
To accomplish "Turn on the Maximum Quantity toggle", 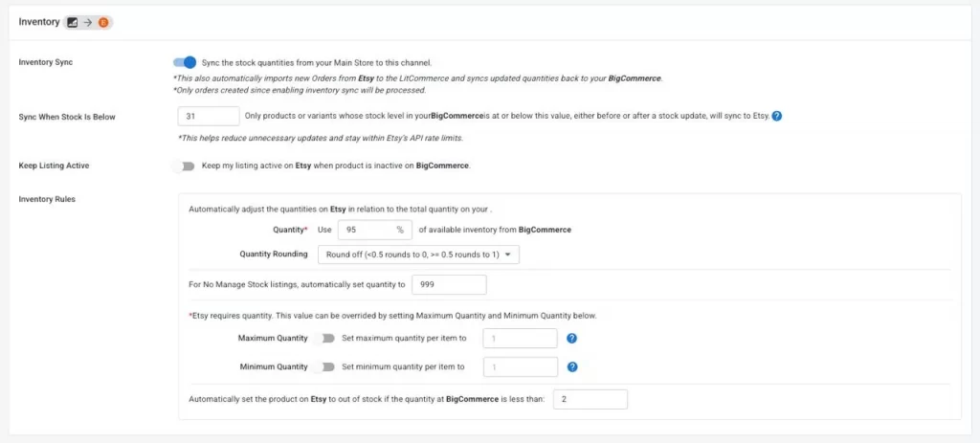I will coord(324,338).
